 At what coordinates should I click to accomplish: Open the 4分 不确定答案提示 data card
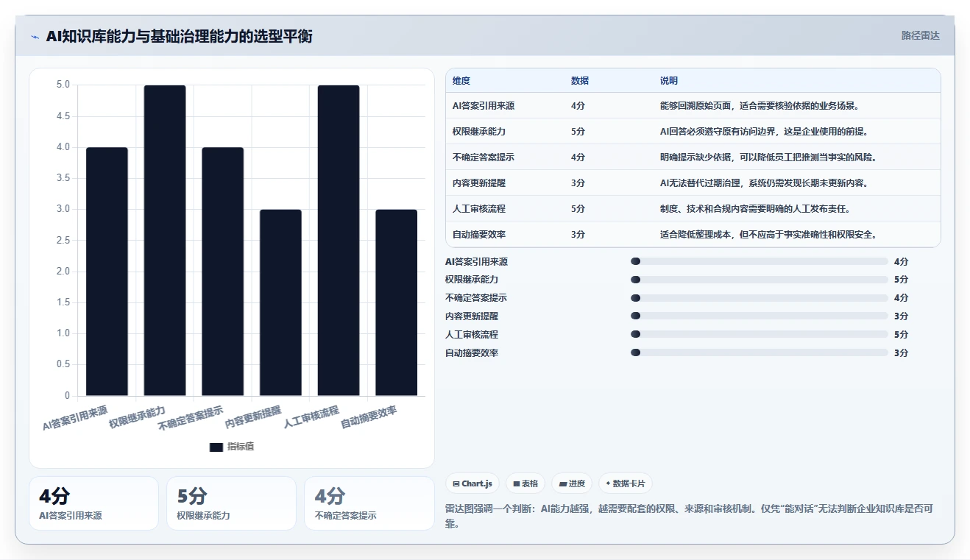pyautogui.click(x=369, y=503)
